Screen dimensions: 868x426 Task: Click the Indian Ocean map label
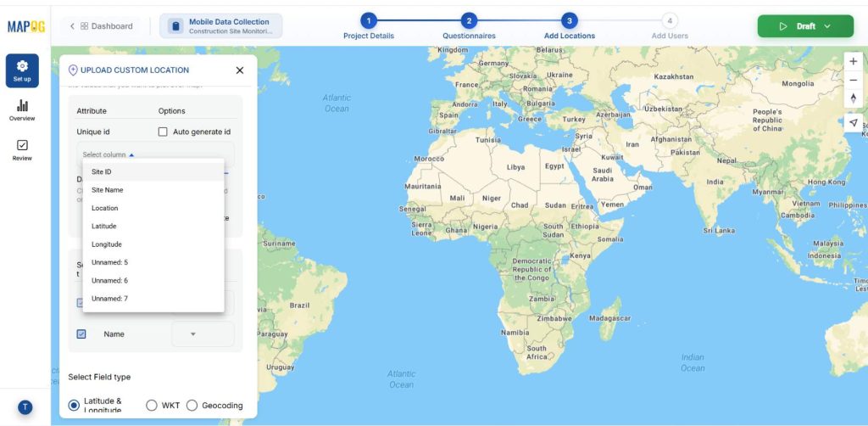[x=693, y=363]
